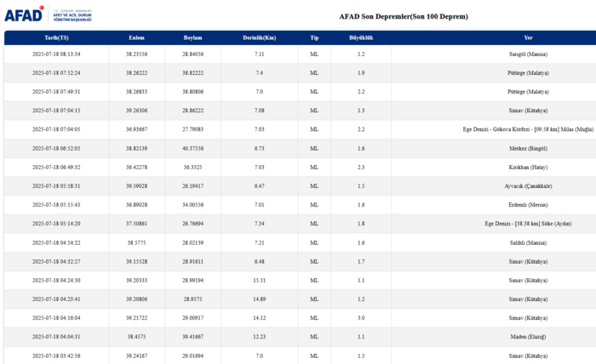Select the Salihli (Manisa) location cell
The width and height of the screenshot is (596, 364).
coord(528,242)
